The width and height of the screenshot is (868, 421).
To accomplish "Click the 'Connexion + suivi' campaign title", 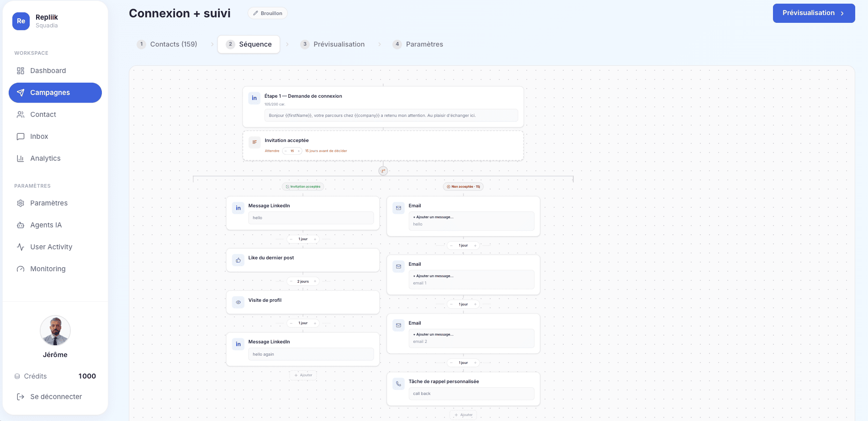I will click(x=180, y=13).
